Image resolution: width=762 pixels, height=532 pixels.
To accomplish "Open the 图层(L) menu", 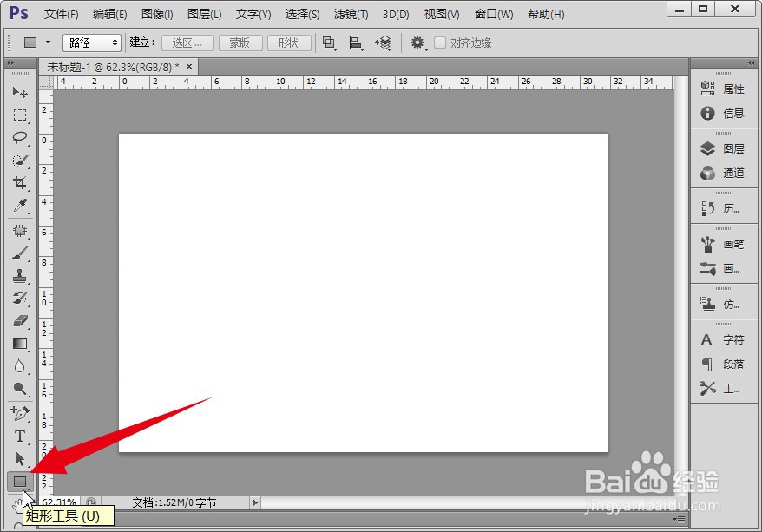I will click(205, 14).
